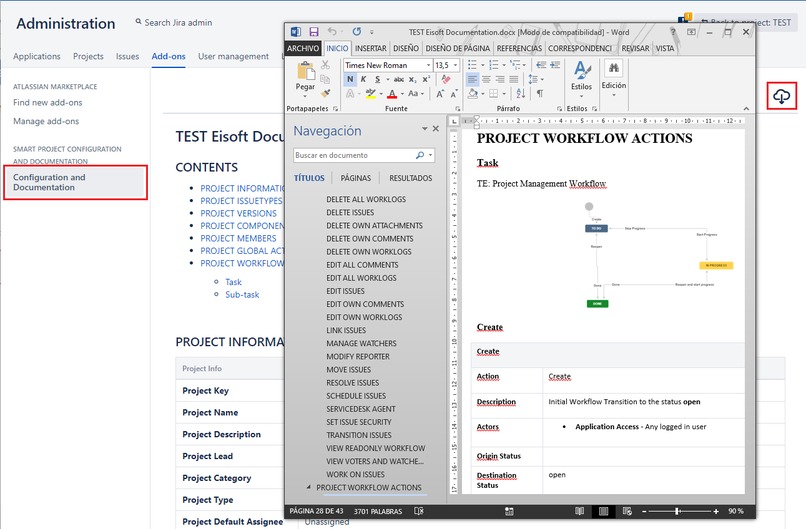
Task: Toggle bold N formatting
Action: [350, 79]
